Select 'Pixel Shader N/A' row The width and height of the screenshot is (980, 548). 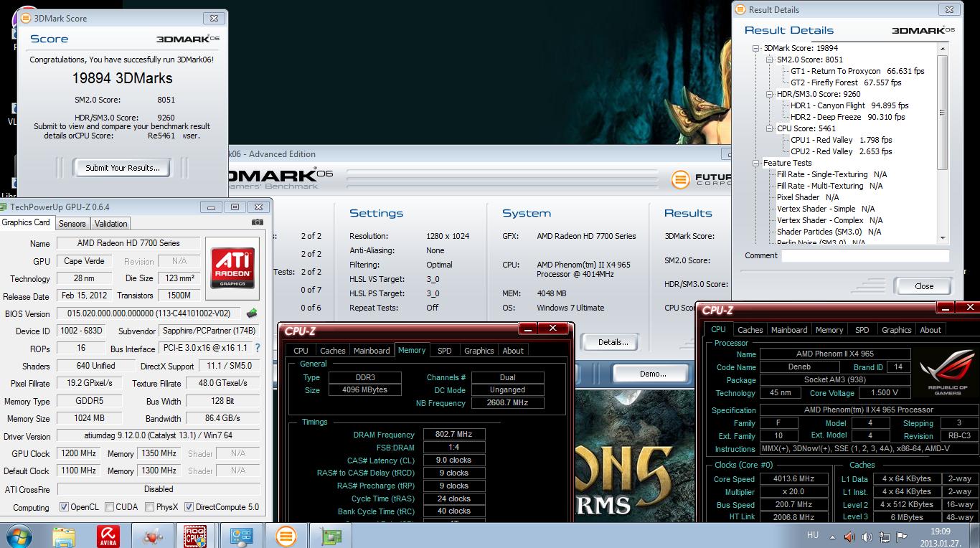coord(808,197)
